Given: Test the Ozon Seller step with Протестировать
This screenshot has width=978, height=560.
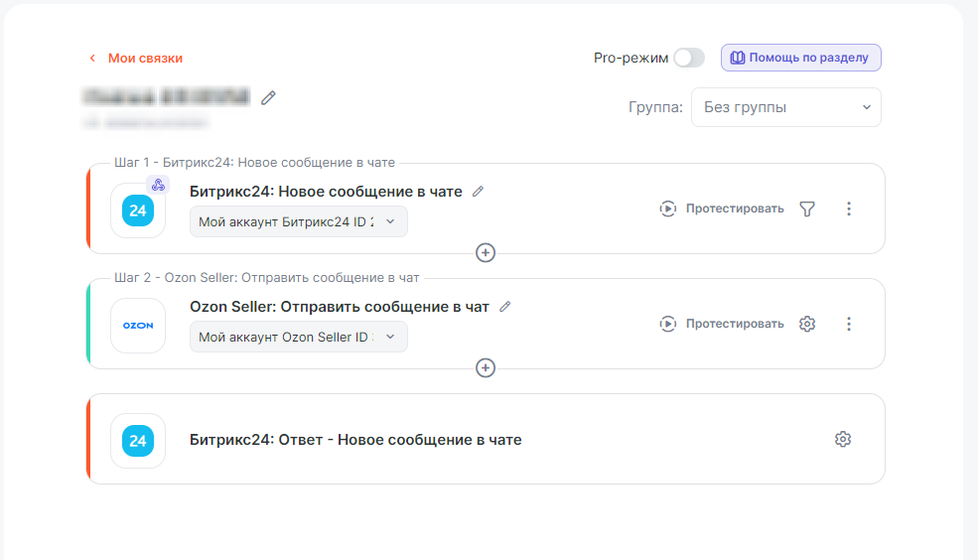Looking at the screenshot, I should tap(722, 324).
